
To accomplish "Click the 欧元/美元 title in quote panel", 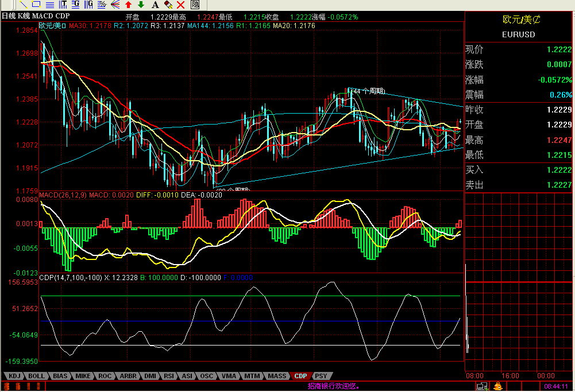I will click(x=520, y=19).
